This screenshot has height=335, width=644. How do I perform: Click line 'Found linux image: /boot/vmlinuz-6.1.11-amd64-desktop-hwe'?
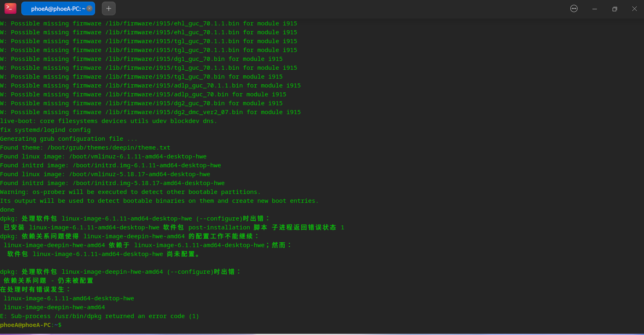104,156
